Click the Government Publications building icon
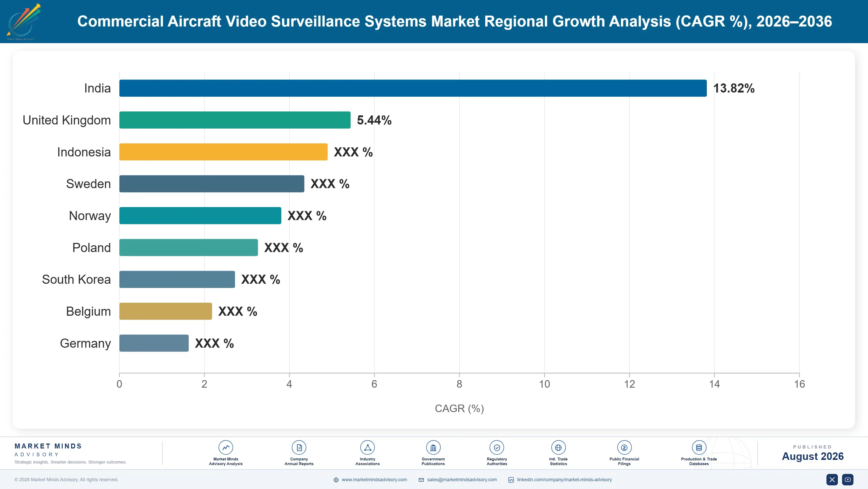 pyautogui.click(x=433, y=447)
